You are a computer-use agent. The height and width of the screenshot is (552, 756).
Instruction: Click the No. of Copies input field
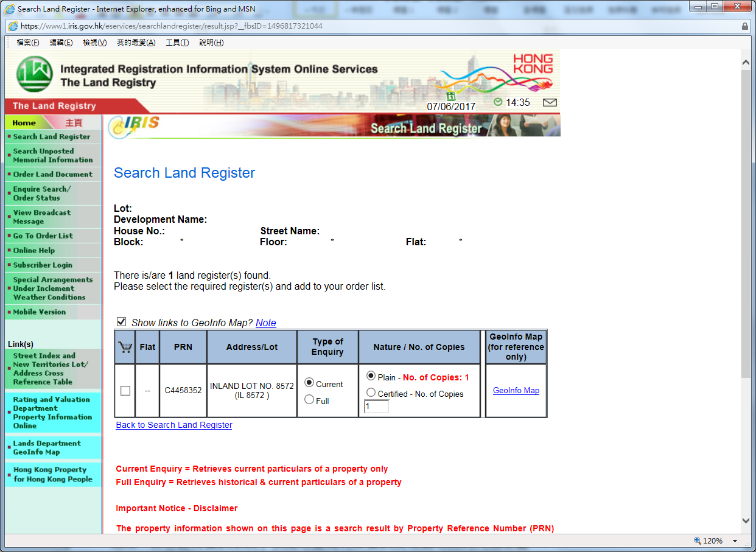tap(376, 406)
